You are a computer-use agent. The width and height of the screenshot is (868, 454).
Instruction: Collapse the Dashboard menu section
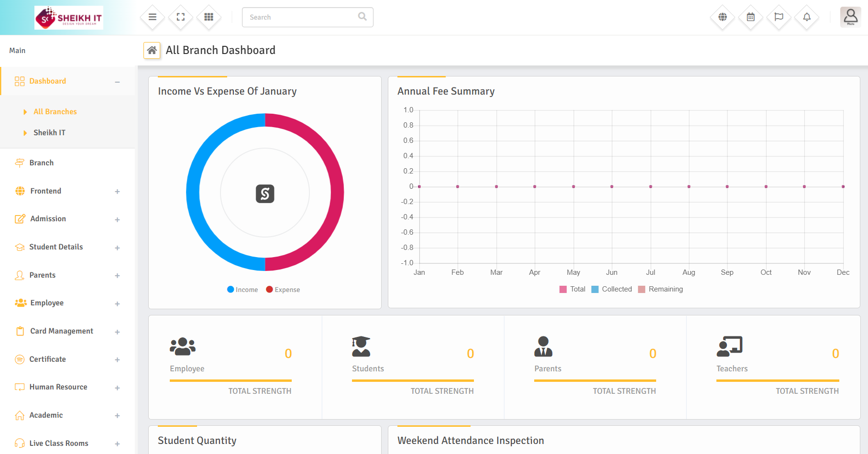117,82
